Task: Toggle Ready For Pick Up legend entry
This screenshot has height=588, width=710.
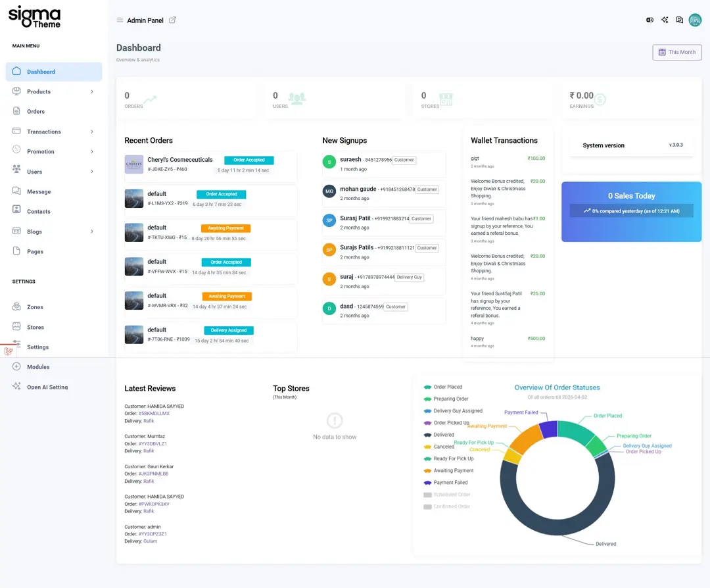Action: [x=449, y=458]
